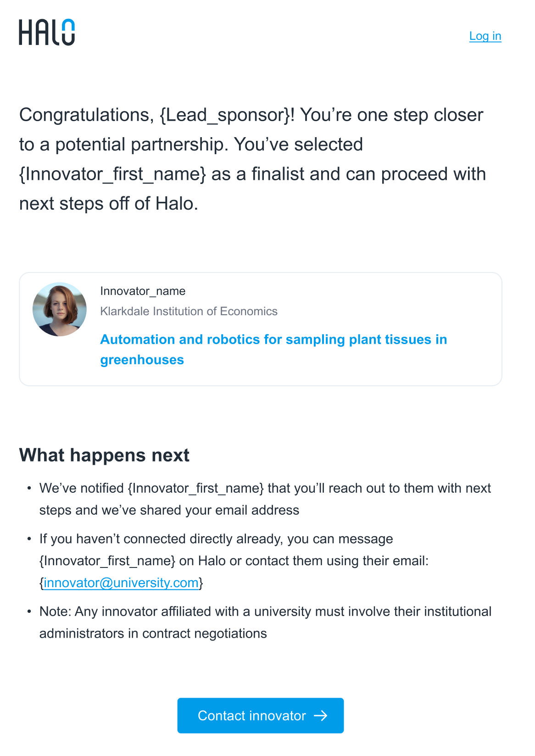Open the Log in link

(x=485, y=36)
